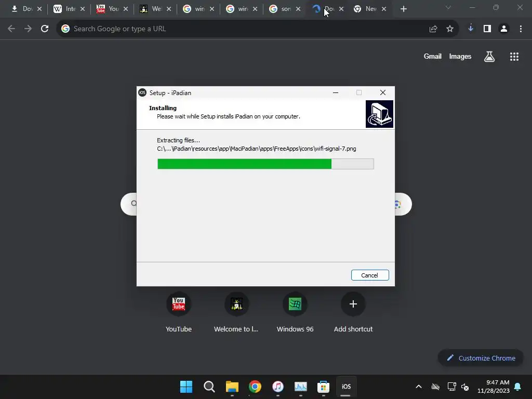The width and height of the screenshot is (532, 399).
Task: Open Search Labs flask icon
Action: 489,57
